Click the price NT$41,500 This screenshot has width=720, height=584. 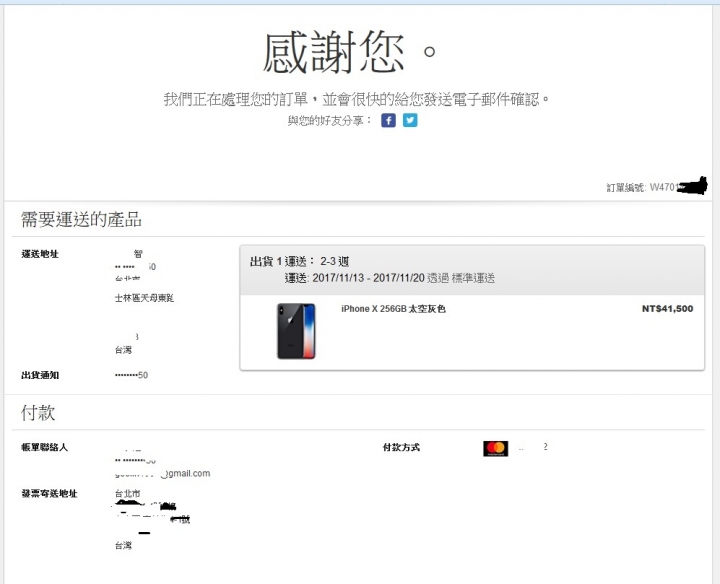pos(668,309)
